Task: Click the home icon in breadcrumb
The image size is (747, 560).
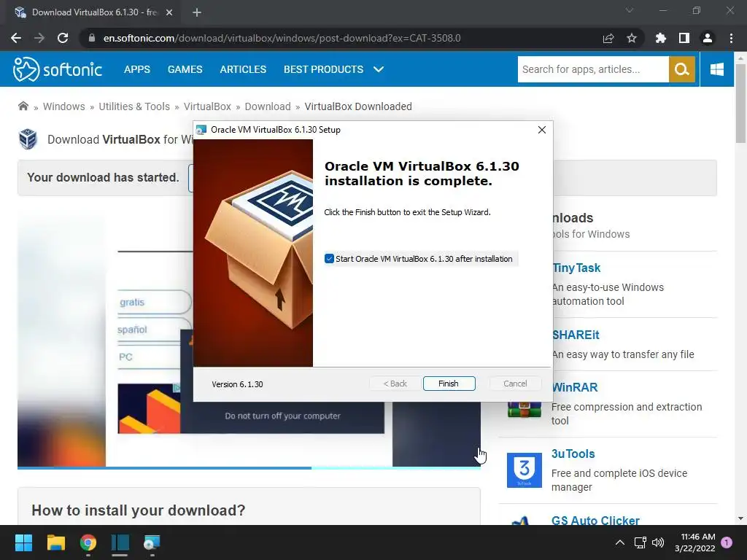Action: [23, 106]
